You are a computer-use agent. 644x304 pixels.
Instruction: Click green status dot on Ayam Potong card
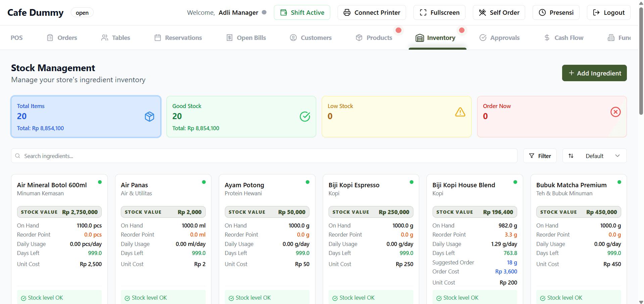click(307, 182)
